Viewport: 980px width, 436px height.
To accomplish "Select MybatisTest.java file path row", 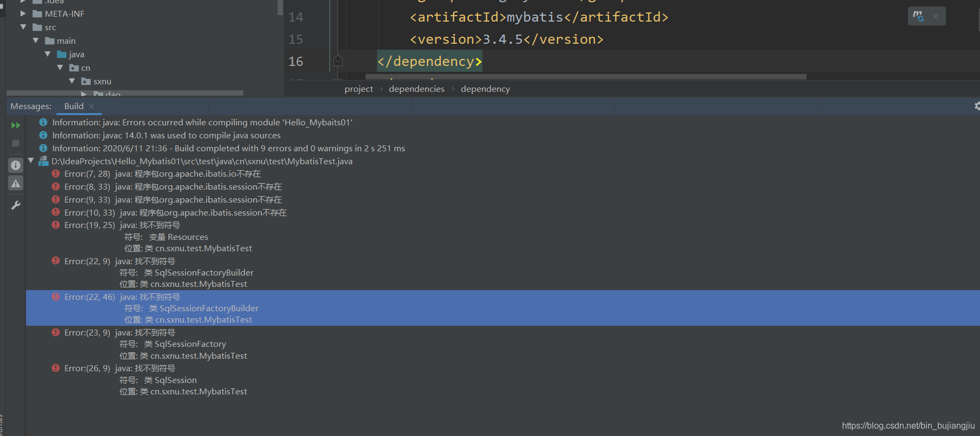I will [x=202, y=162].
